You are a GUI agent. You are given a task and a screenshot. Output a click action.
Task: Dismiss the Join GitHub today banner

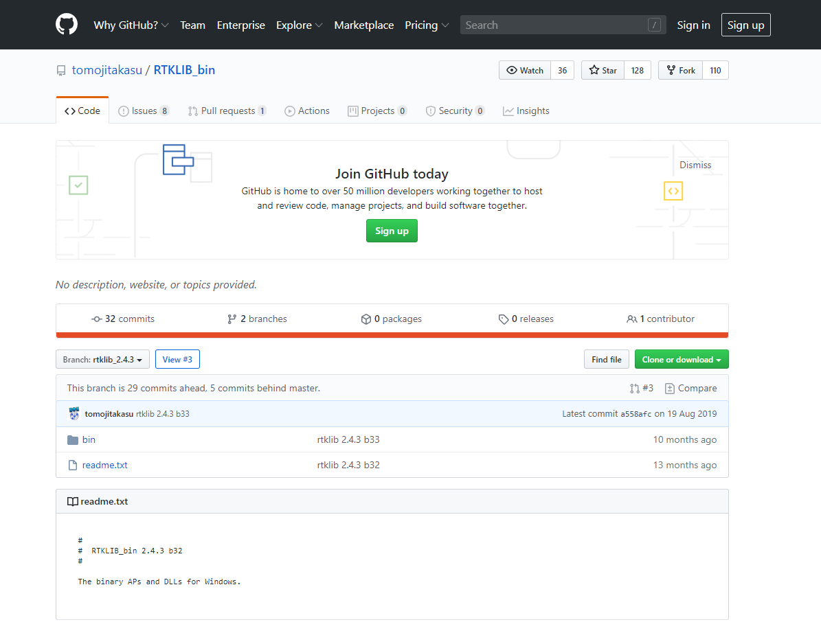695,165
